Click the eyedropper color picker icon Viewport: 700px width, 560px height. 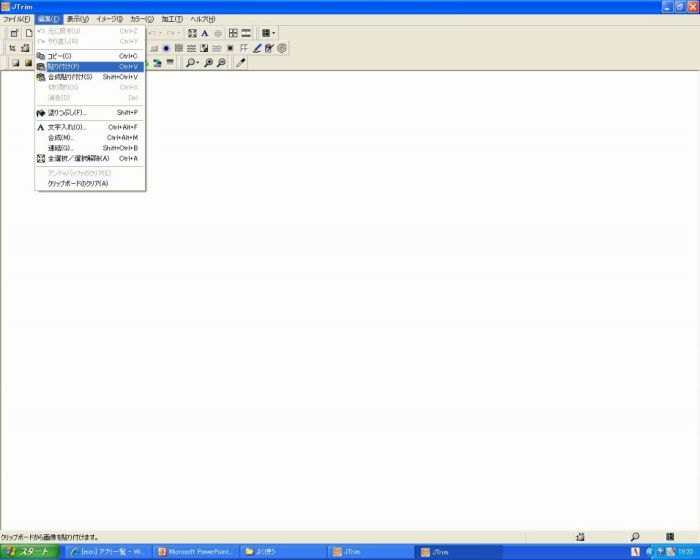[x=240, y=62]
